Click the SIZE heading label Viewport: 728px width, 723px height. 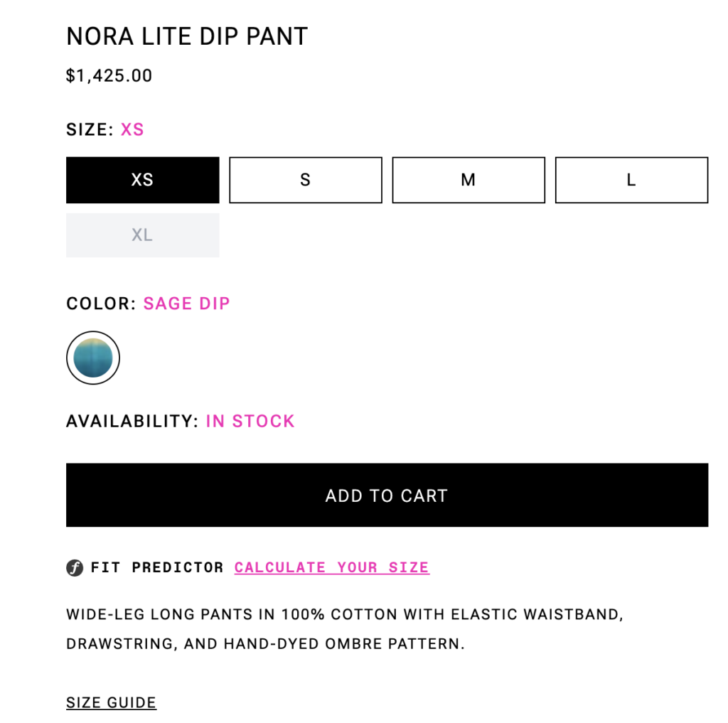pyautogui.click(x=90, y=129)
